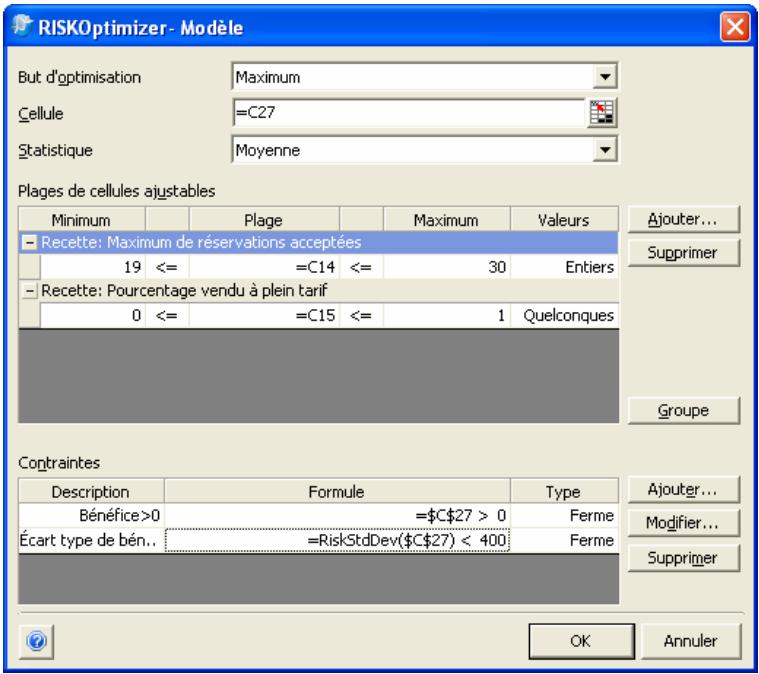Viewport: 759px width, 674px height.
Task: Select the =C15 range cell
Action: [x=264, y=316]
